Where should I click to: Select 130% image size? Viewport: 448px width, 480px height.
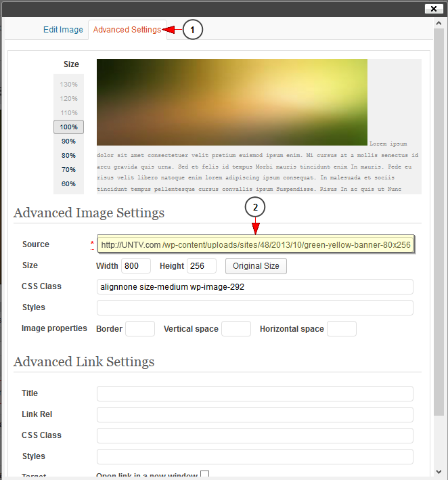[68, 84]
